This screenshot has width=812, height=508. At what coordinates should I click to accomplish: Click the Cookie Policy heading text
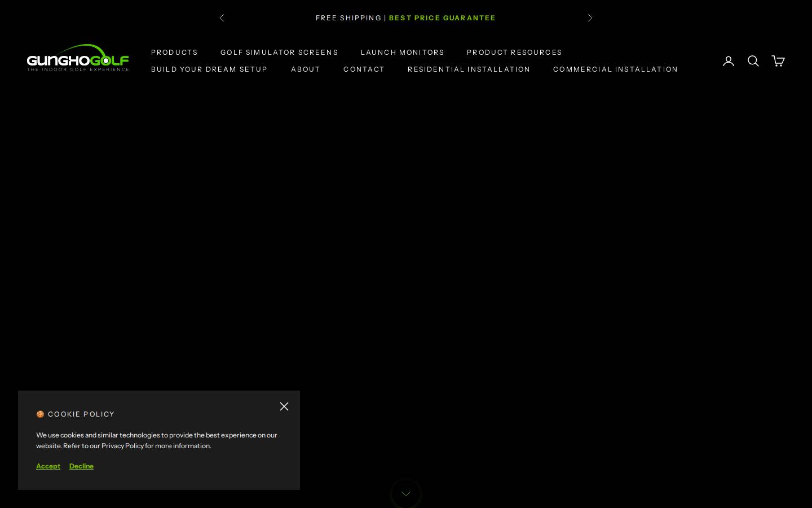click(76, 414)
